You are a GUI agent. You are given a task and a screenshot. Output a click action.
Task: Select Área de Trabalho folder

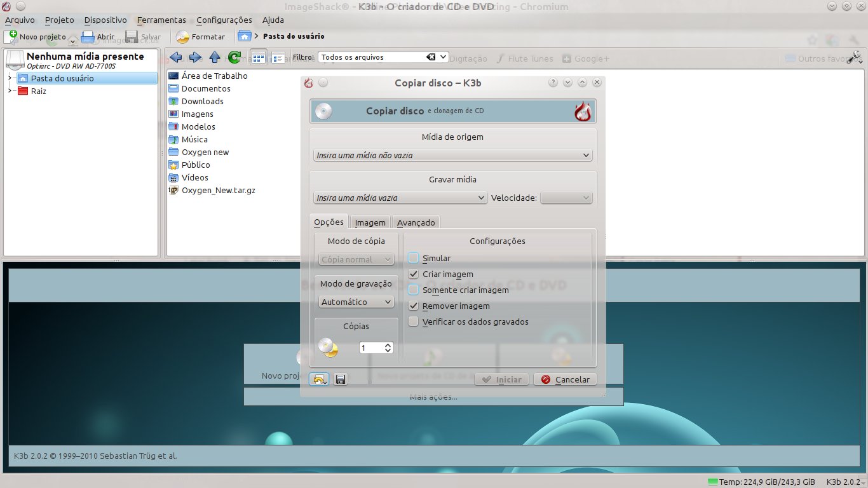pyautogui.click(x=208, y=76)
